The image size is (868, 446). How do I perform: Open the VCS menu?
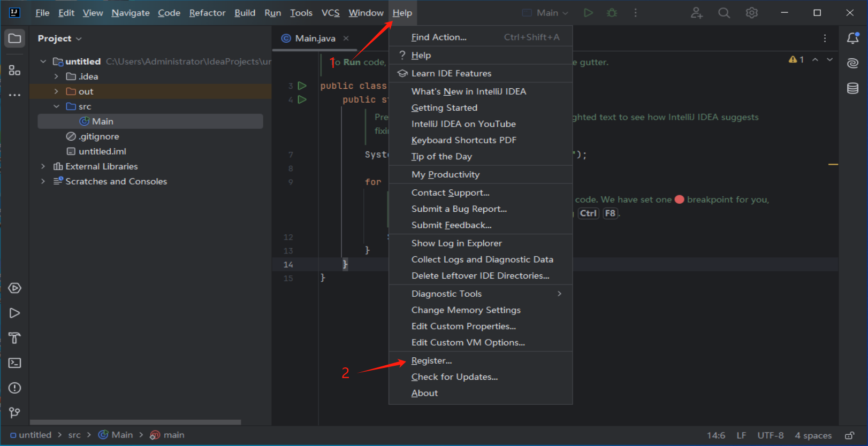(330, 13)
